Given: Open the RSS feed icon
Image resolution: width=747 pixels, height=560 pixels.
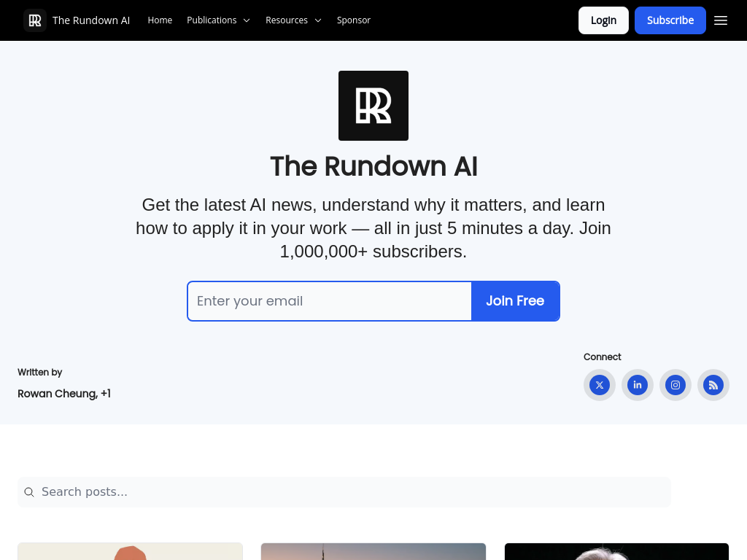Looking at the screenshot, I should [x=713, y=385].
